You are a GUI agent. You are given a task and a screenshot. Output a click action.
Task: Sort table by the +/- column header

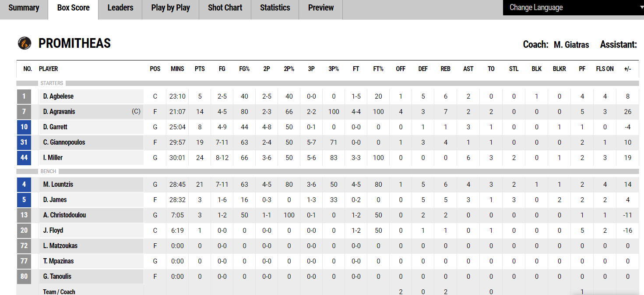(x=627, y=69)
